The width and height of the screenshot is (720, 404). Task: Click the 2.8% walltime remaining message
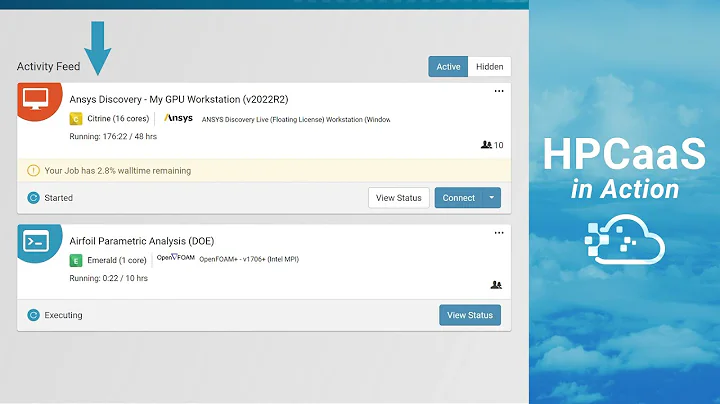pyautogui.click(x=118, y=171)
